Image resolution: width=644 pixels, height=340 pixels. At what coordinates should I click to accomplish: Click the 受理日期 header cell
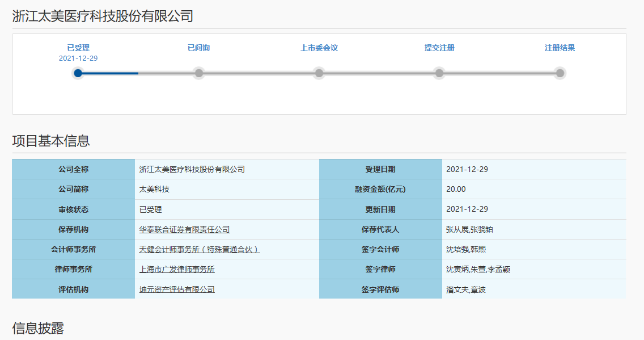pyautogui.click(x=380, y=169)
